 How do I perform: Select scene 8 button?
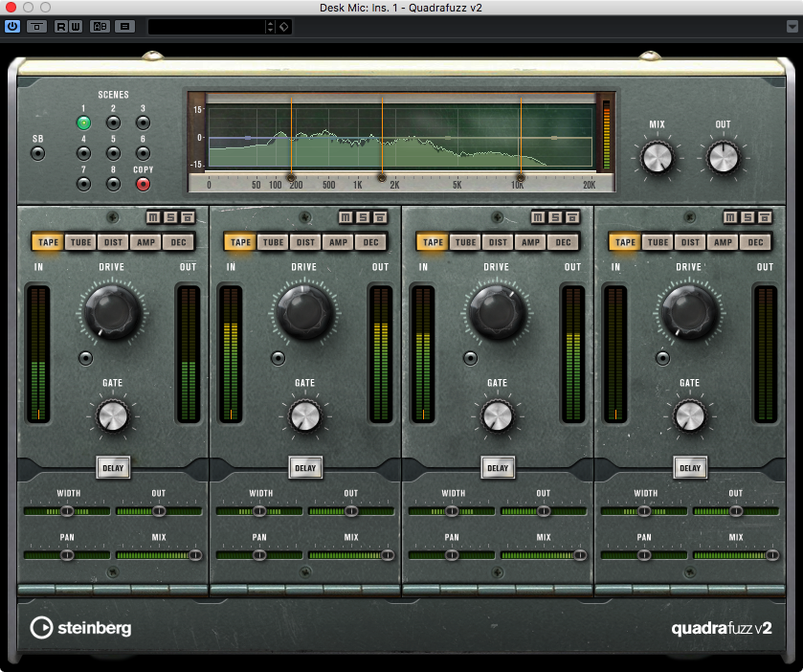tap(113, 184)
